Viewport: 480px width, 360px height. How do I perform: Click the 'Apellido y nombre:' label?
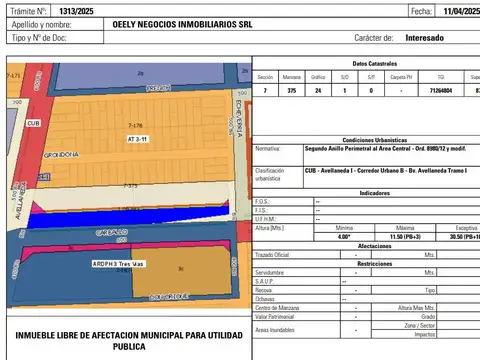42,25
